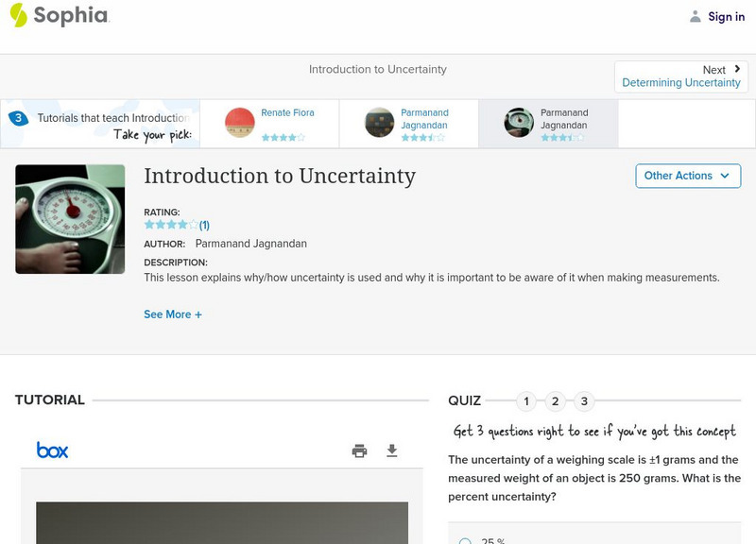Screen dimensions: 756x544
Task: Open the Other Actions dropdown
Action: coord(688,176)
